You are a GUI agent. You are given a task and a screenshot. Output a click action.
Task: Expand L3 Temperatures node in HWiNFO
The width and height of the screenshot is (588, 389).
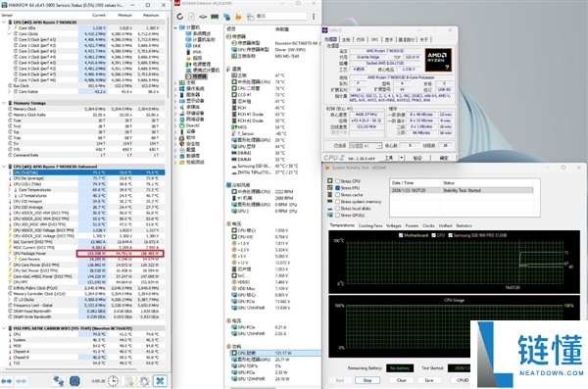pyautogui.click(x=10, y=195)
